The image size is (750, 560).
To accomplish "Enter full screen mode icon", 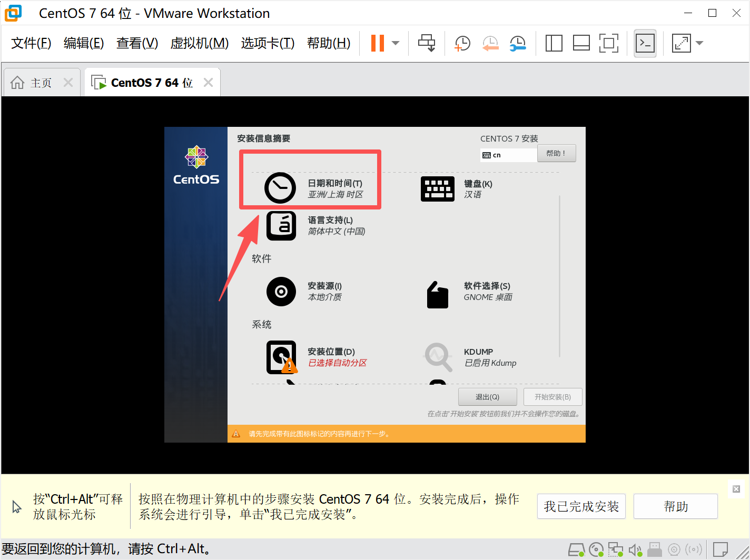I will (609, 43).
